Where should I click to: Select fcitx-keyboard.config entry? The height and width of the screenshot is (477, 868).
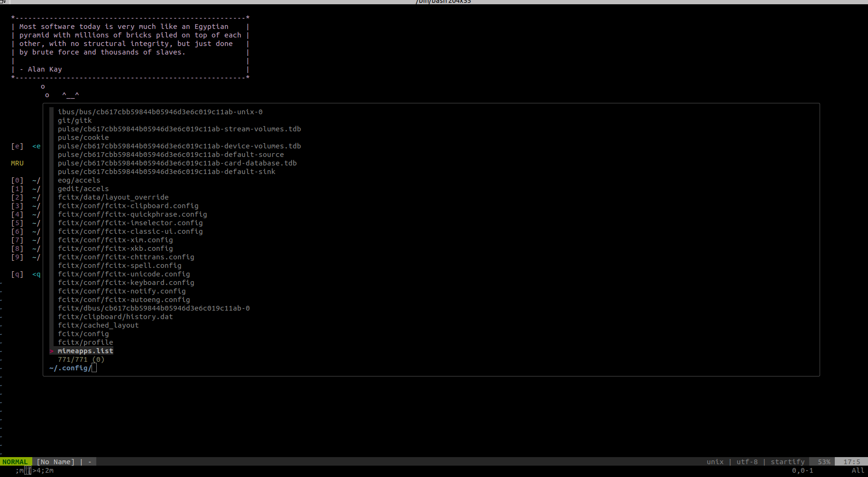coord(126,283)
